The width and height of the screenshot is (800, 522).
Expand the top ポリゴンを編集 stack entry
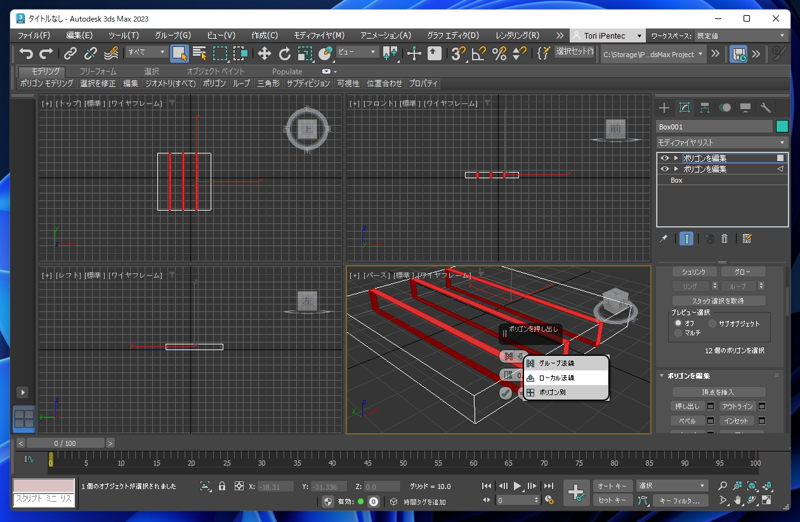[x=676, y=158]
